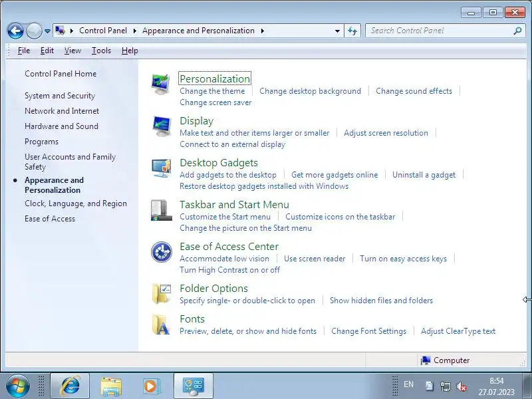Open the Tools menu
Viewport: 532px width, 399px height.
point(101,51)
